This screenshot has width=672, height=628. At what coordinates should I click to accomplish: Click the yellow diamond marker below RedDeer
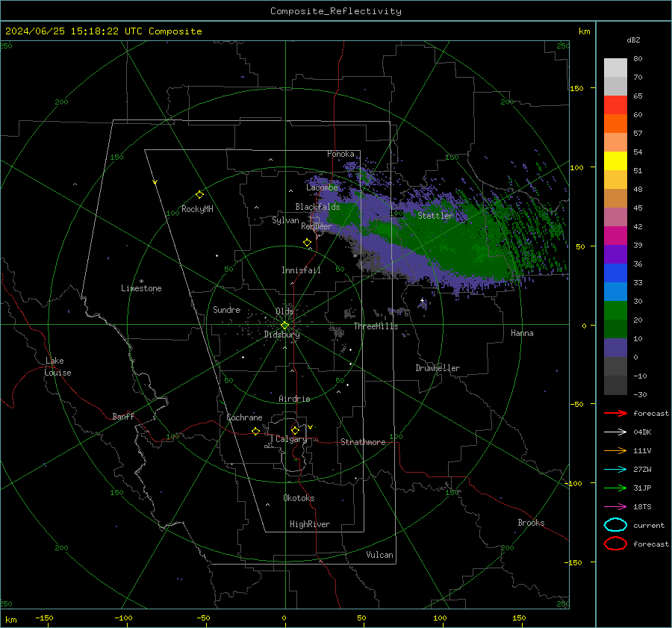308,243
